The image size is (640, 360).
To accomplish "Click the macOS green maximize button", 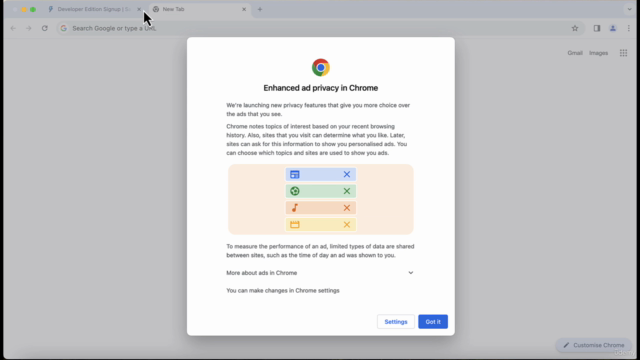I will 33,9.
